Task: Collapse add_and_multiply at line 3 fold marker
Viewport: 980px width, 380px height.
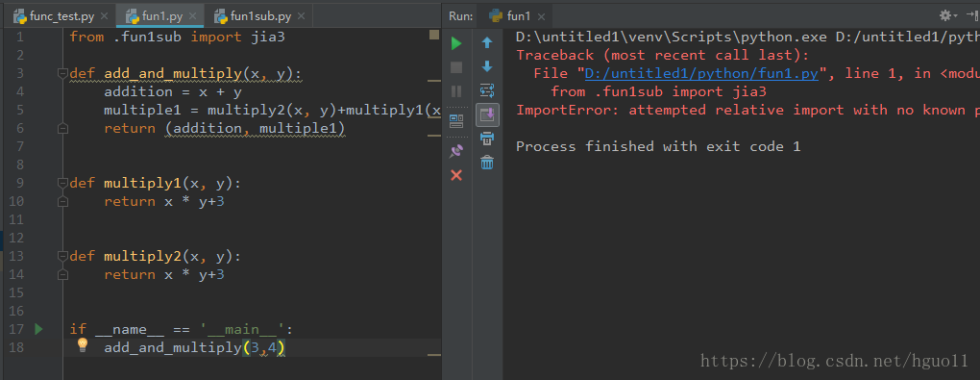Action: 61,74
